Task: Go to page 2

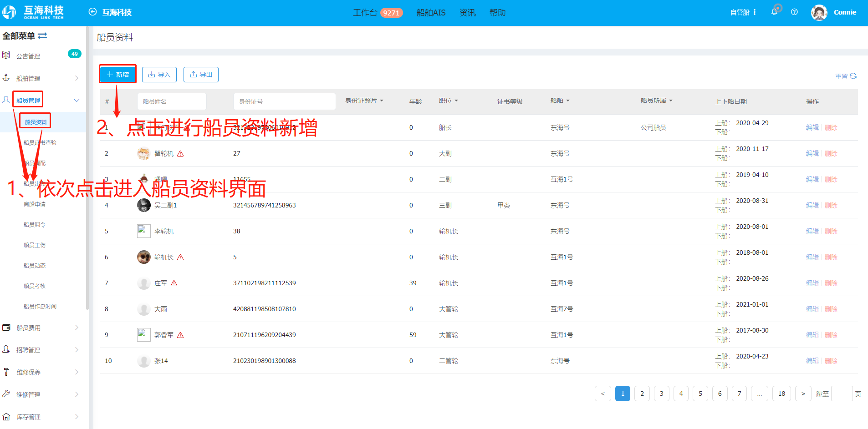Action: tap(642, 394)
